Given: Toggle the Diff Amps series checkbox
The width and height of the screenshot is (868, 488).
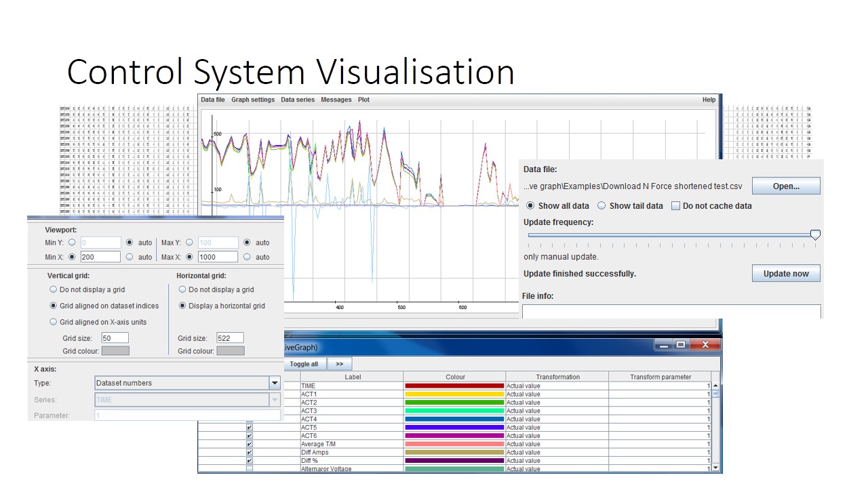Looking at the screenshot, I should [x=250, y=452].
